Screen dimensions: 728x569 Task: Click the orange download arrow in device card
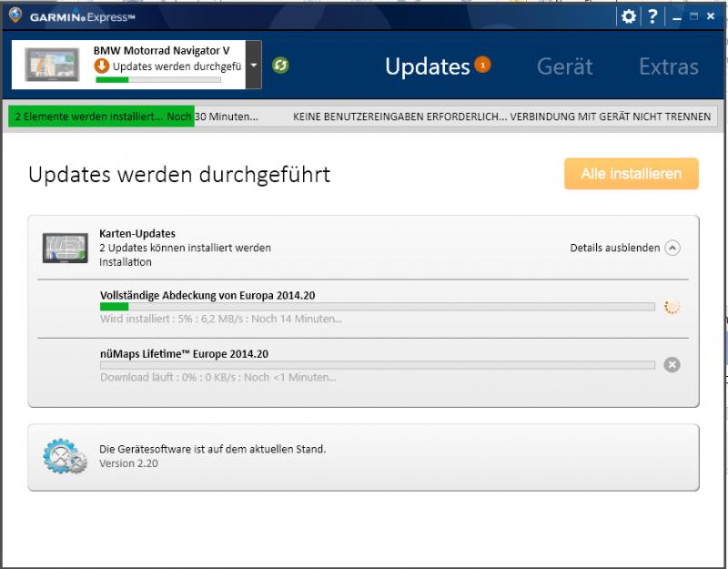click(102, 66)
